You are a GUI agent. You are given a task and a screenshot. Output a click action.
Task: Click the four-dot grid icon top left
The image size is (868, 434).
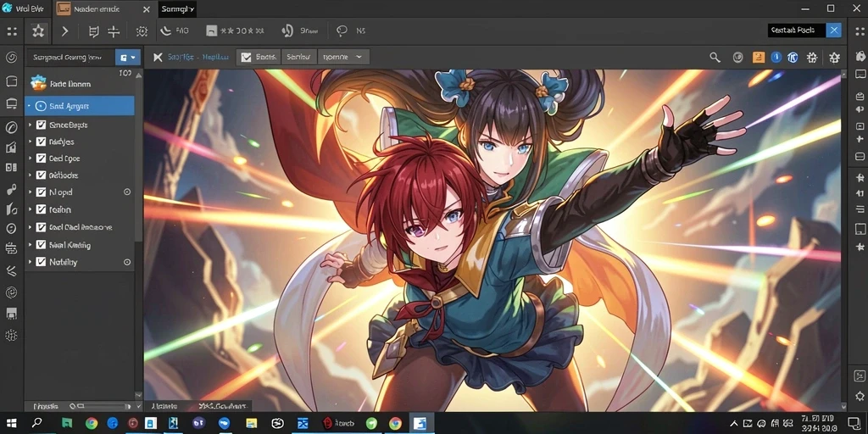(12, 31)
